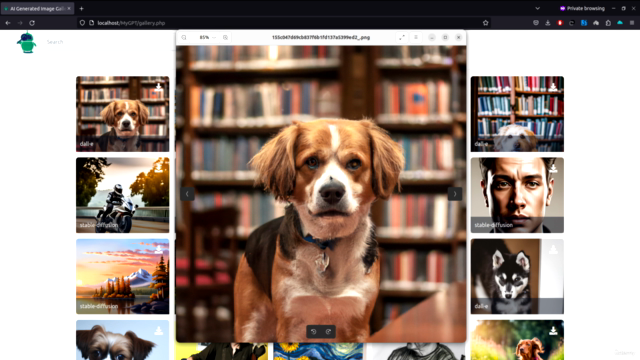Zoom in using the viewer magnifier-plus icon

225,37
